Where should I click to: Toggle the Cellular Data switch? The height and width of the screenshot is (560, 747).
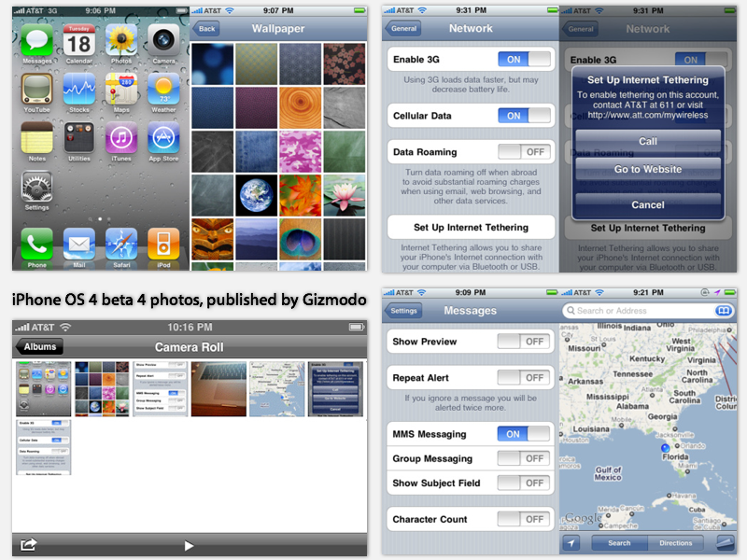[524, 116]
